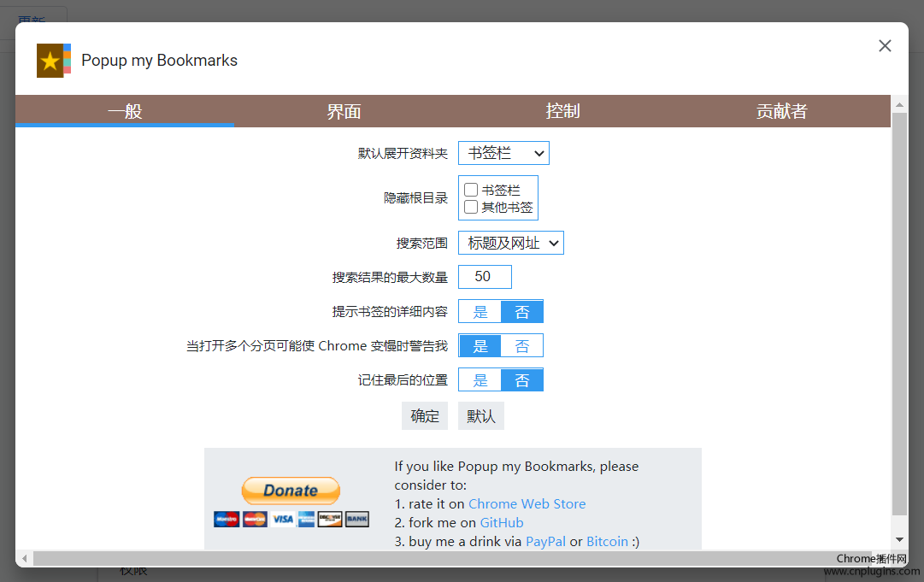Viewport: 924px width, 582px height.
Task: Click the vertical scrollbar down arrow
Action: tap(899, 539)
